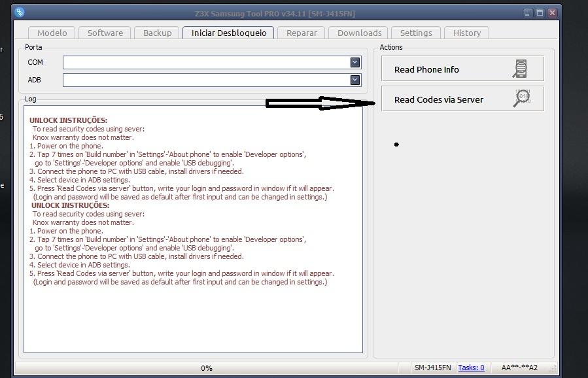This screenshot has width=588, height=378.
Task: Click Read Codes via Server button
Action: click(x=462, y=99)
